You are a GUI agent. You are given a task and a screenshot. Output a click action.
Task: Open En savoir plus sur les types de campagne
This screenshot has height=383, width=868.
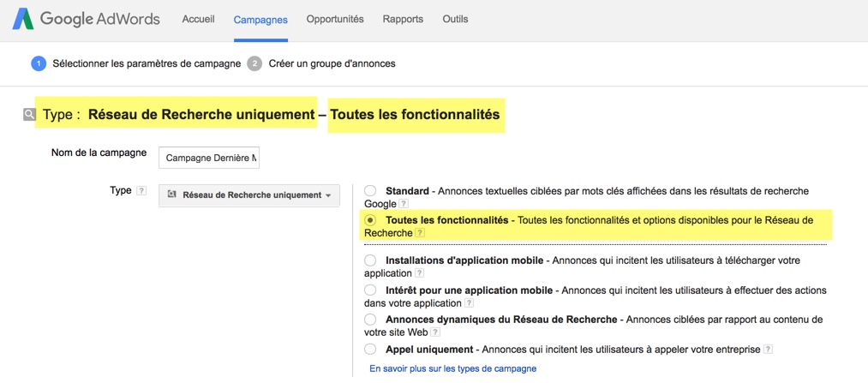tap(452, 368)
